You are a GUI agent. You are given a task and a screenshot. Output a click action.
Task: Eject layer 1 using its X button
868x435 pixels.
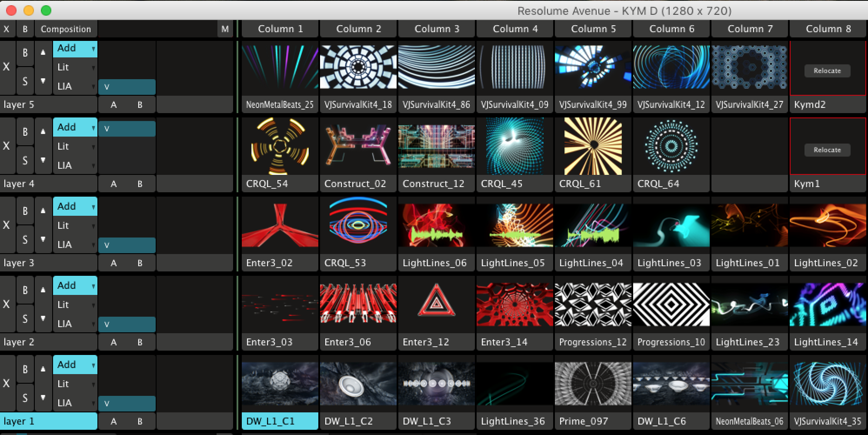tap(7, 383)
